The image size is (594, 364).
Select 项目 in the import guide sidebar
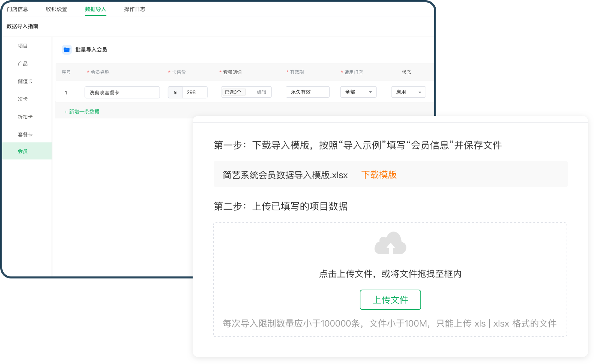click(x=22, y=46)
